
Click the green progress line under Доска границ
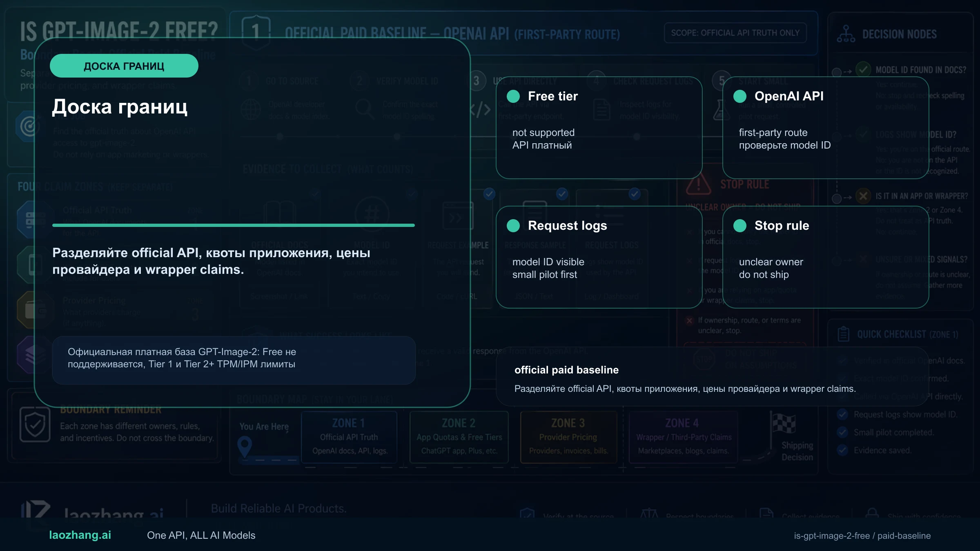coord(234,225)
